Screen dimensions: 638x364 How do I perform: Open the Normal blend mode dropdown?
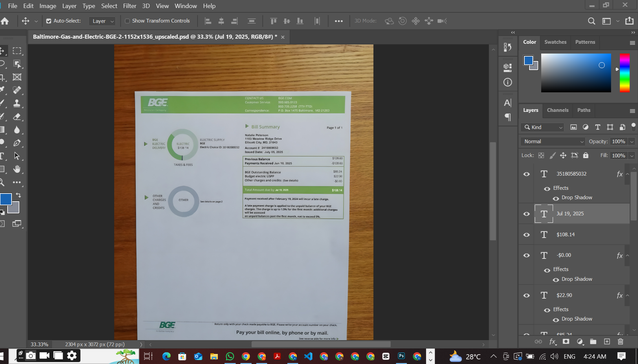[553, 141]
